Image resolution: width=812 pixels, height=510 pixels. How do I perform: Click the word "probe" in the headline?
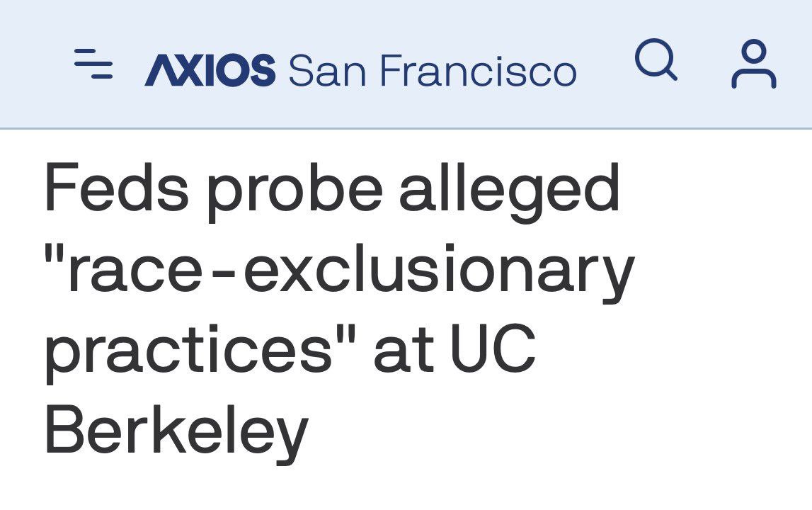click(295, 192)
